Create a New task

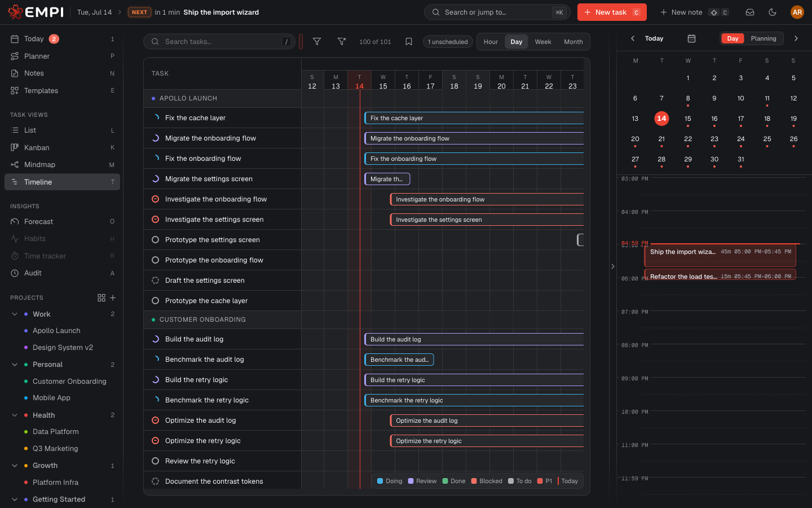[x=612, y=12]
